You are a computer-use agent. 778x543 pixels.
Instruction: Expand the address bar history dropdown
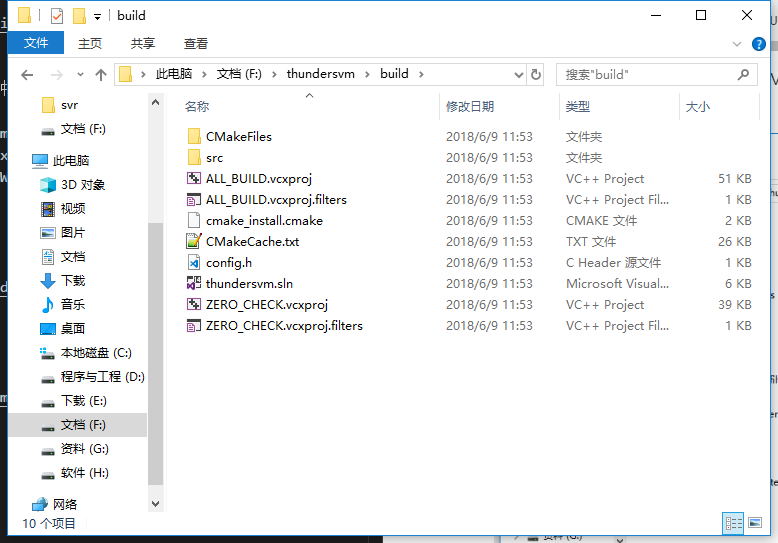[x=518, y=74]
